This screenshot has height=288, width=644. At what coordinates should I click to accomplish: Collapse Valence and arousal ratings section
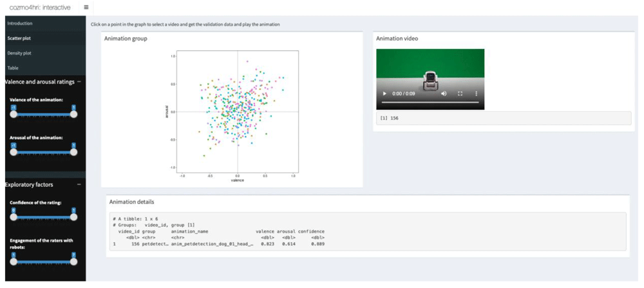pyautogui.click(x=79, y=82)
